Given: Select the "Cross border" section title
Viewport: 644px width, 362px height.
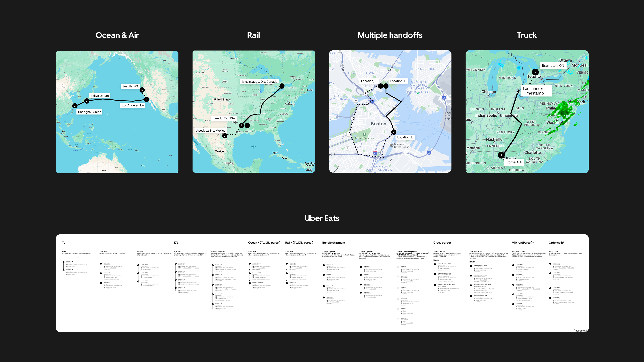Looking at the screenshot, I should [442, 243].
